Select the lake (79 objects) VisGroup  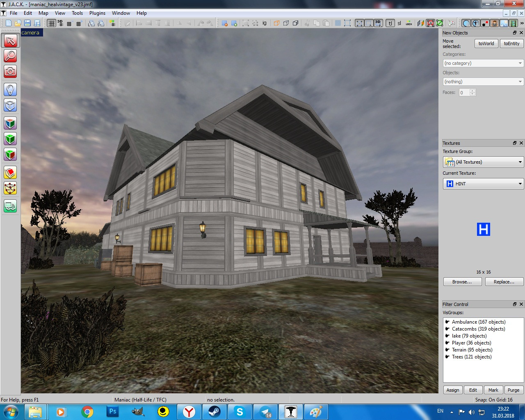coord(469,336)
